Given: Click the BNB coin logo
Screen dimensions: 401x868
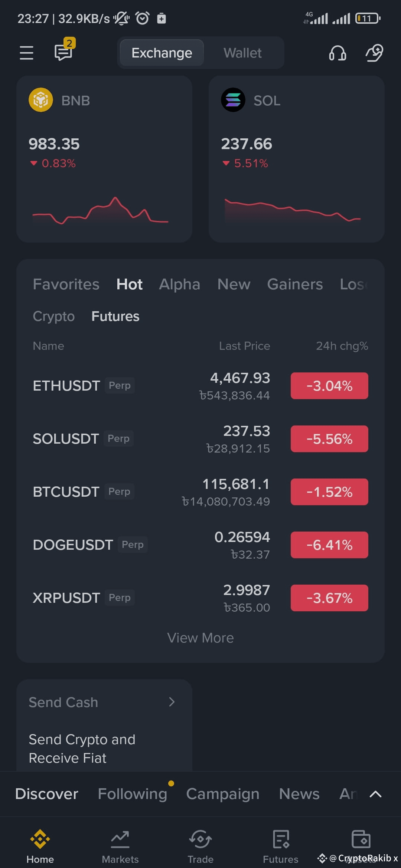Looking at the screenshot, I should 41,100.
